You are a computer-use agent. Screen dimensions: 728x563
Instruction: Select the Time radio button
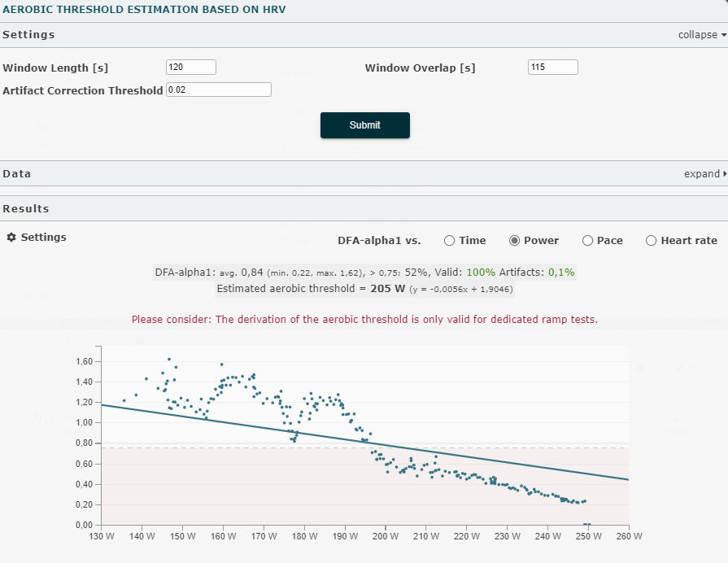448,240
